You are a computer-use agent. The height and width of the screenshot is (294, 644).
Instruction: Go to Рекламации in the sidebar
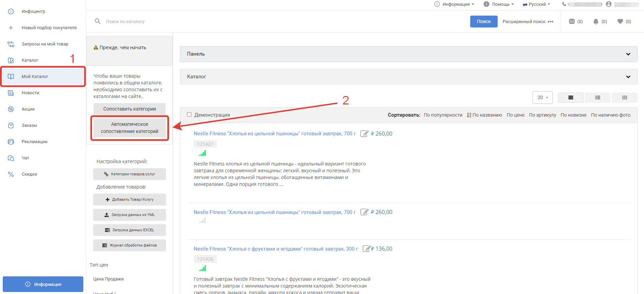34,142
